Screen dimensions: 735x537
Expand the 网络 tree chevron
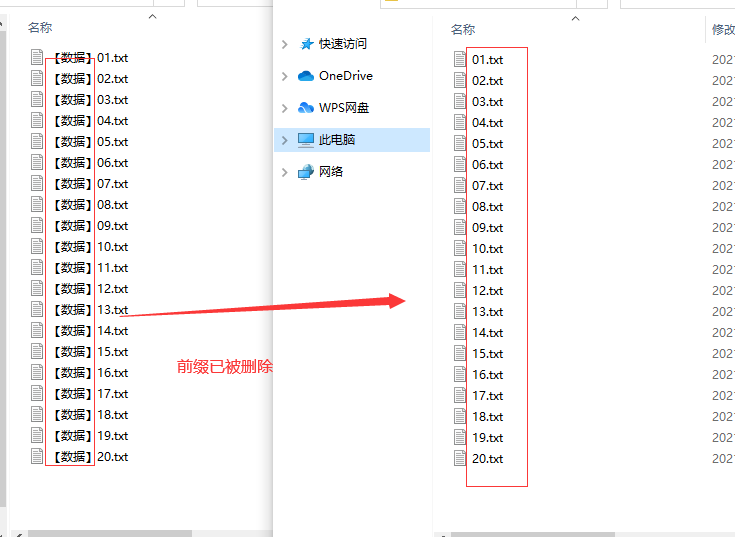tap(285, 172)
